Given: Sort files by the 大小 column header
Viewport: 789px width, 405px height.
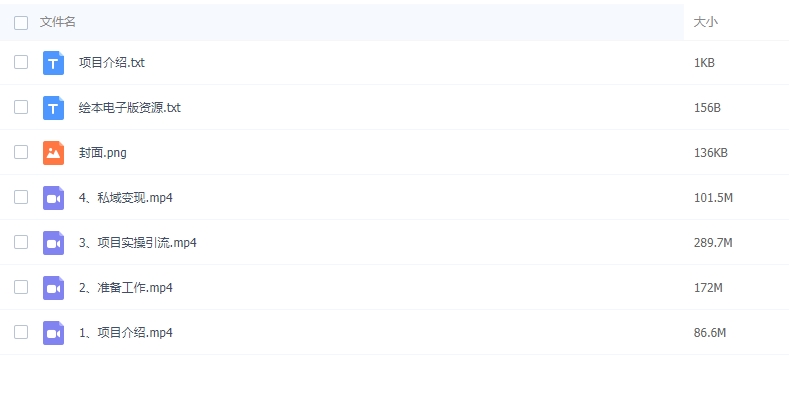Looking at the screenshot, I should (x=705, y=22).
